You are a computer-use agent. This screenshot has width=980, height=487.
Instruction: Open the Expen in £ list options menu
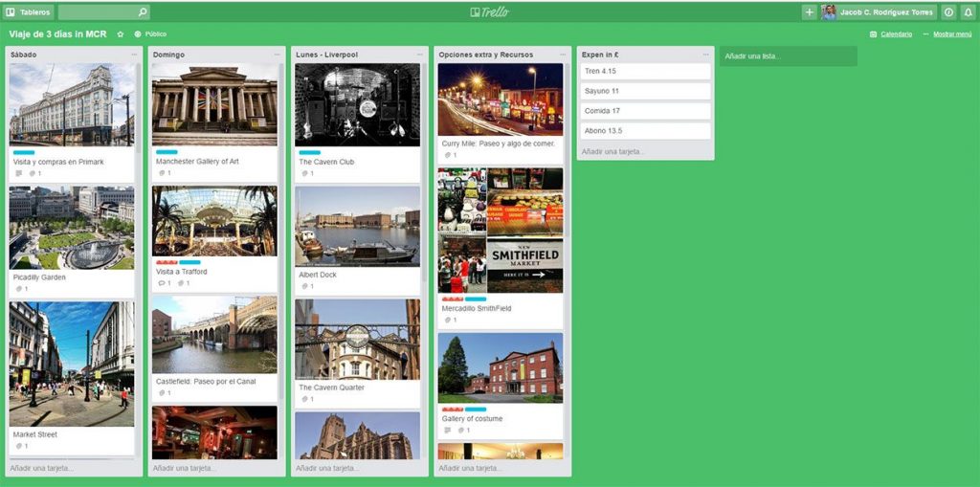705,55
